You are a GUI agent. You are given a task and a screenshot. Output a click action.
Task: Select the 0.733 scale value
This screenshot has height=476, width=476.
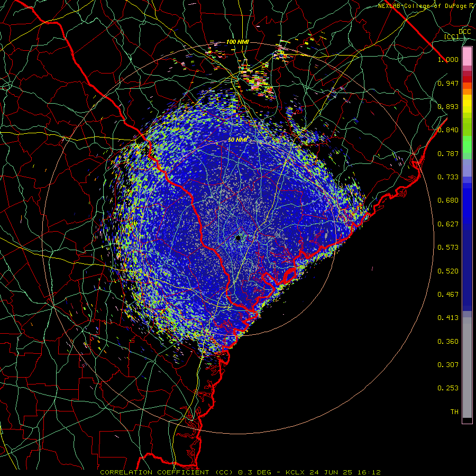click(x=448, y=177)
